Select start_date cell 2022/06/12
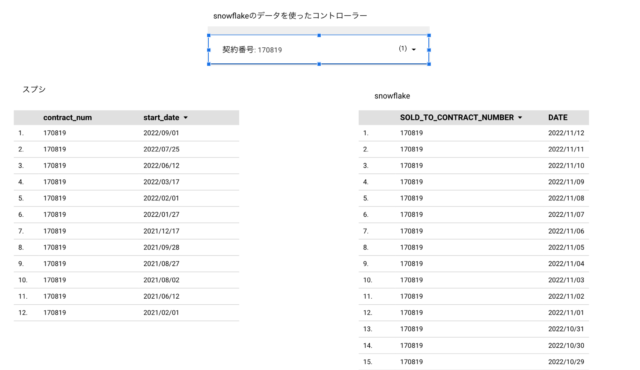Viewport: 640px width, 370px height. pyautogui.click(x=161, y=166)
